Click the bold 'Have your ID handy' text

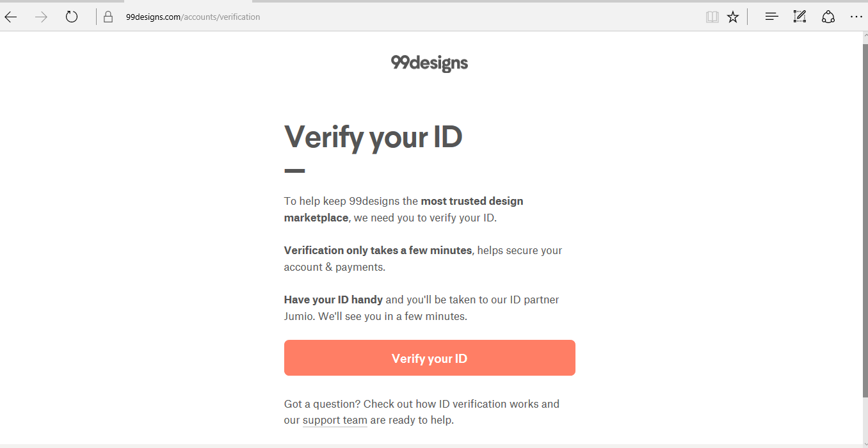pyautogui.click(x=334, y=300)
